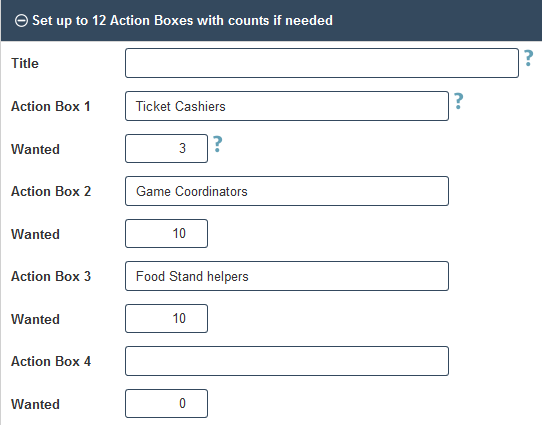Focus the empty Title input field
The height and width of the screenshot is (425, 542).
(x=322, y=63)
